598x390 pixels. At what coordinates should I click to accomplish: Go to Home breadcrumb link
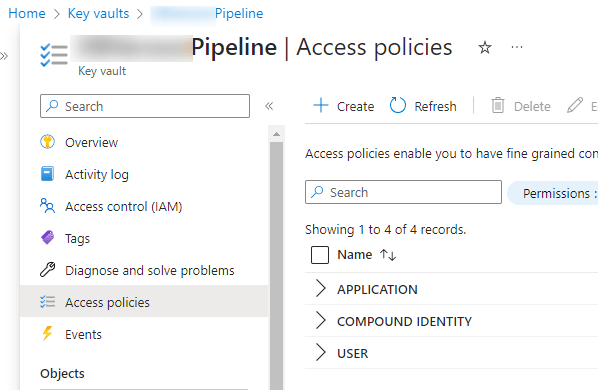point(27,13)
